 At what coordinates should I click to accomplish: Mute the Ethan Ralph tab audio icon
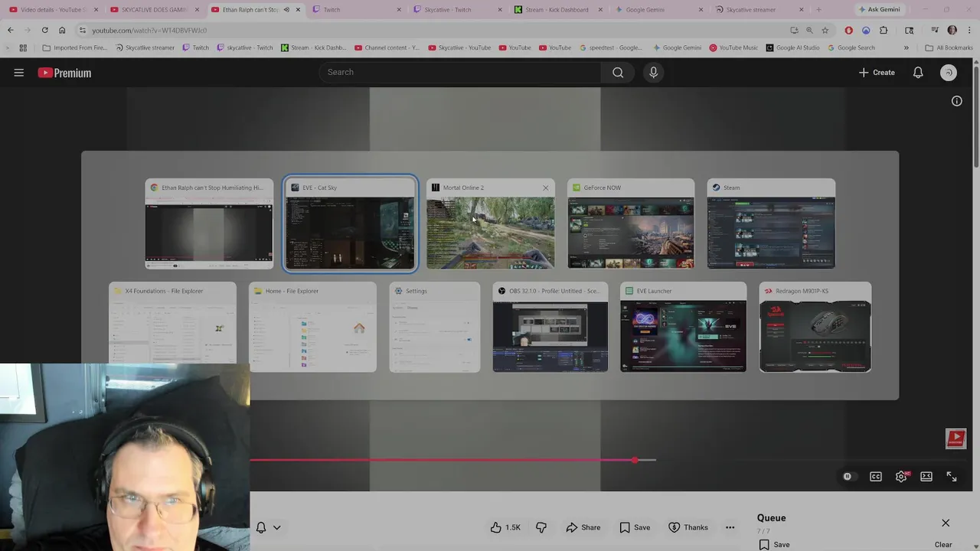point(286,9)
